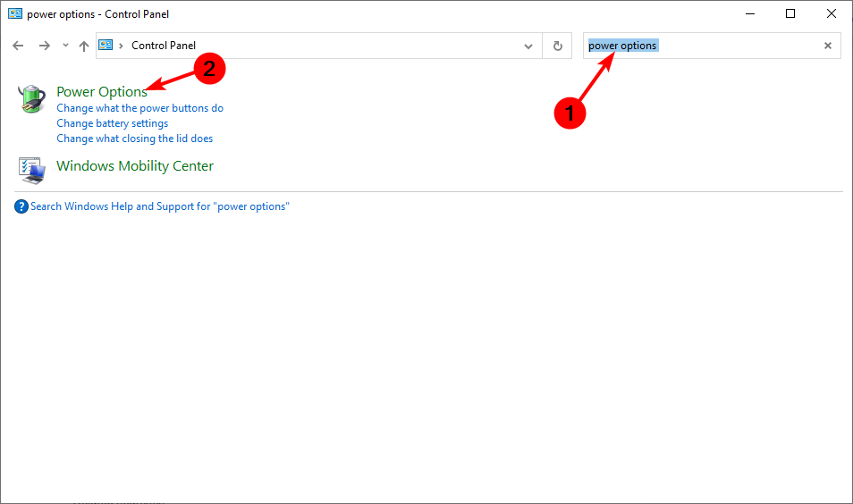853x504 pixels.
Task: Click the Windows Mobility Center icon
Action: (x=32, y=170)
